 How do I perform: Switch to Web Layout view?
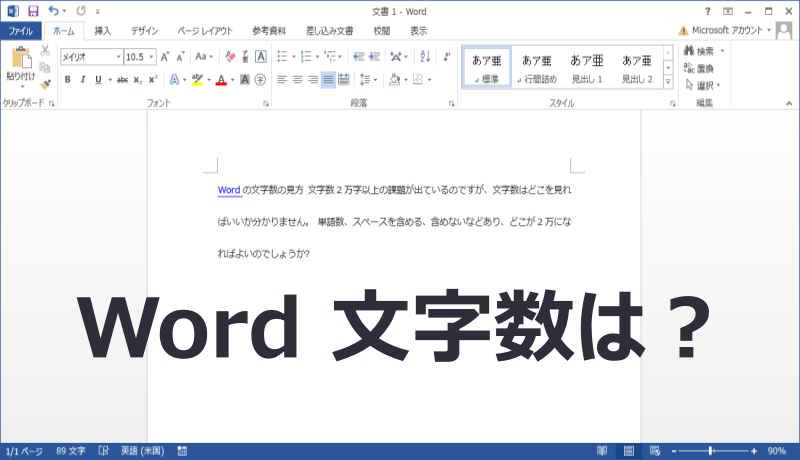click(655, 451)
